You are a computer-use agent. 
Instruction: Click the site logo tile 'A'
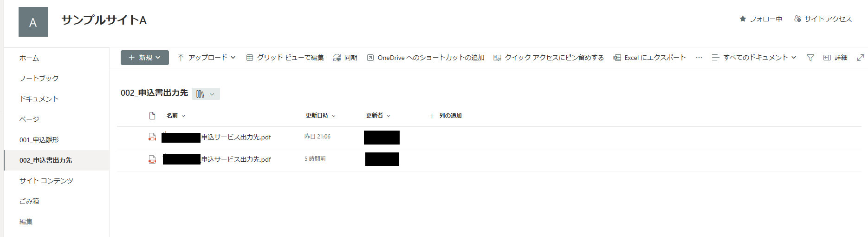tap(33, 22)
